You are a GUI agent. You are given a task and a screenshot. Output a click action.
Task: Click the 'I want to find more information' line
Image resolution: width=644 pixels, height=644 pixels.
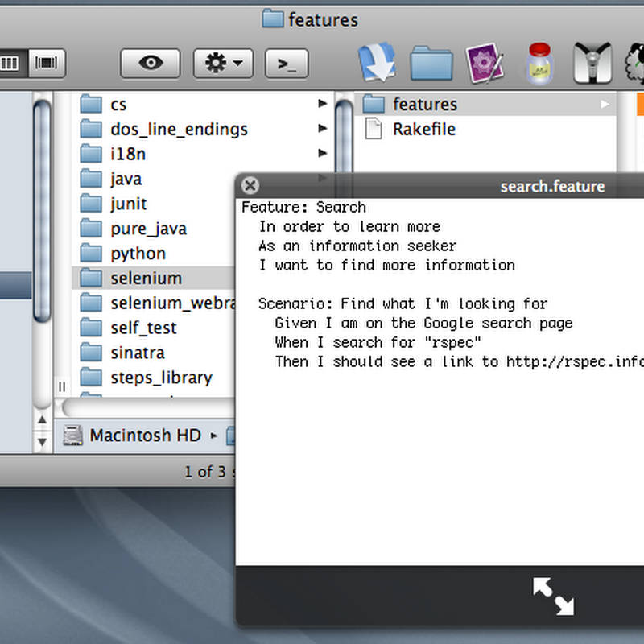[386, 266]
